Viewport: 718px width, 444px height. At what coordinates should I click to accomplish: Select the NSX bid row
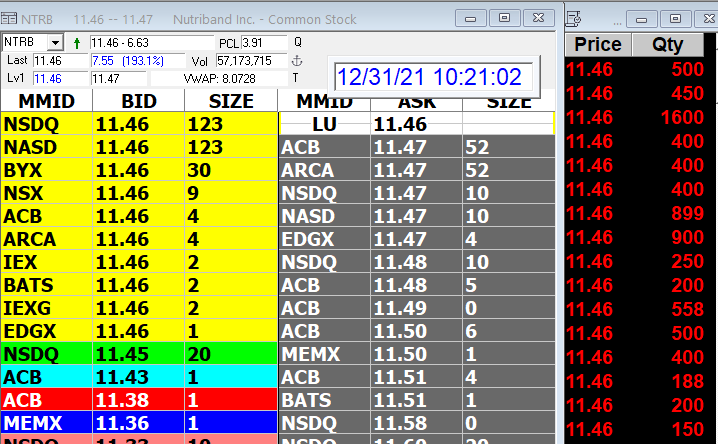(x=139, y=193)
